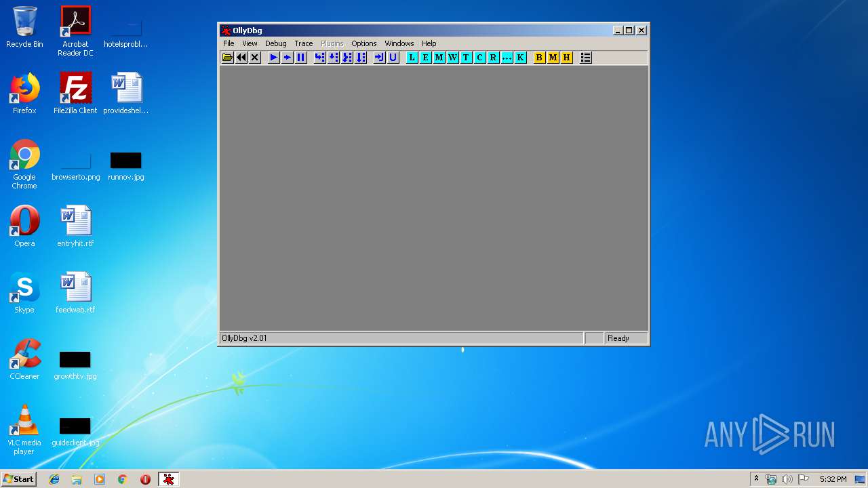This screenshot has width=868, height=488.
Task: Click the 5:32 PM taskbar clock
Action: pyautogui.click(x=833, y=479)
